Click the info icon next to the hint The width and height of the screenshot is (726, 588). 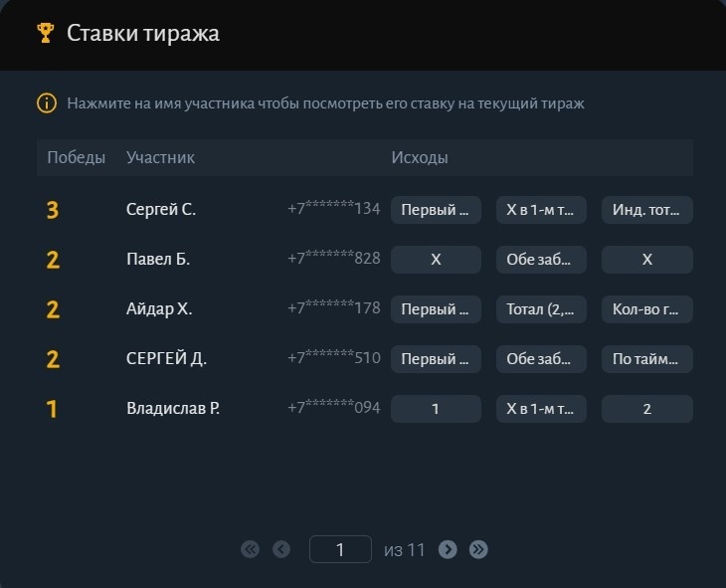coord(47,102)
